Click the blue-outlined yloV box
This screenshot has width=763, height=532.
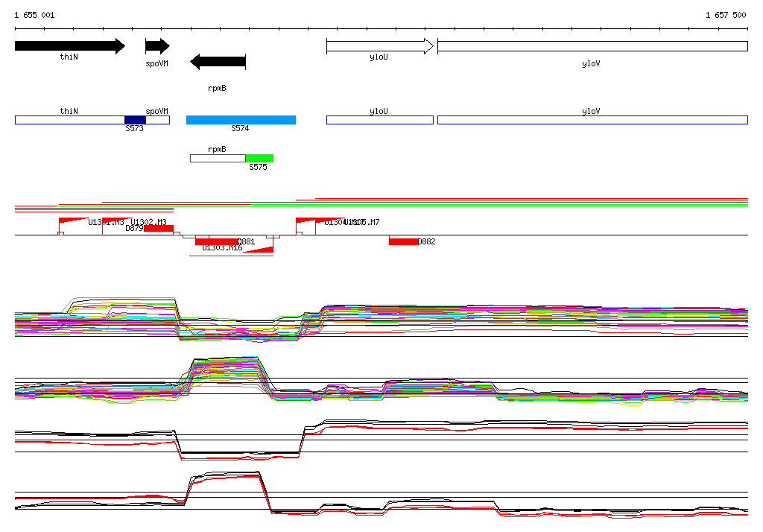[x=592, y=120]
